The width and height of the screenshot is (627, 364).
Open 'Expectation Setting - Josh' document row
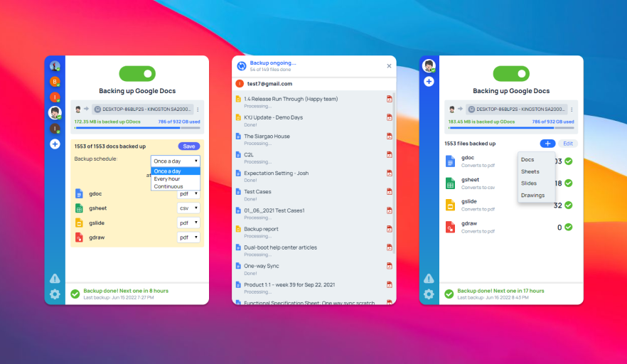tap(313, 176)
